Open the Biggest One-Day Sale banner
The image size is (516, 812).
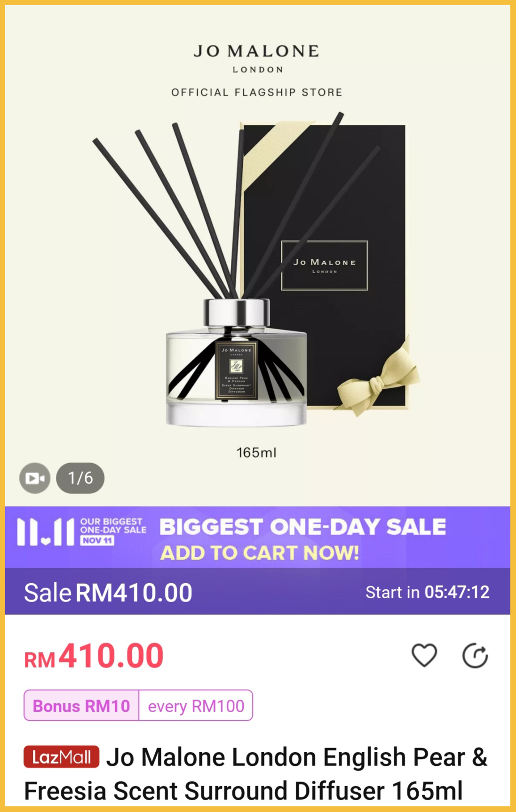258,537
